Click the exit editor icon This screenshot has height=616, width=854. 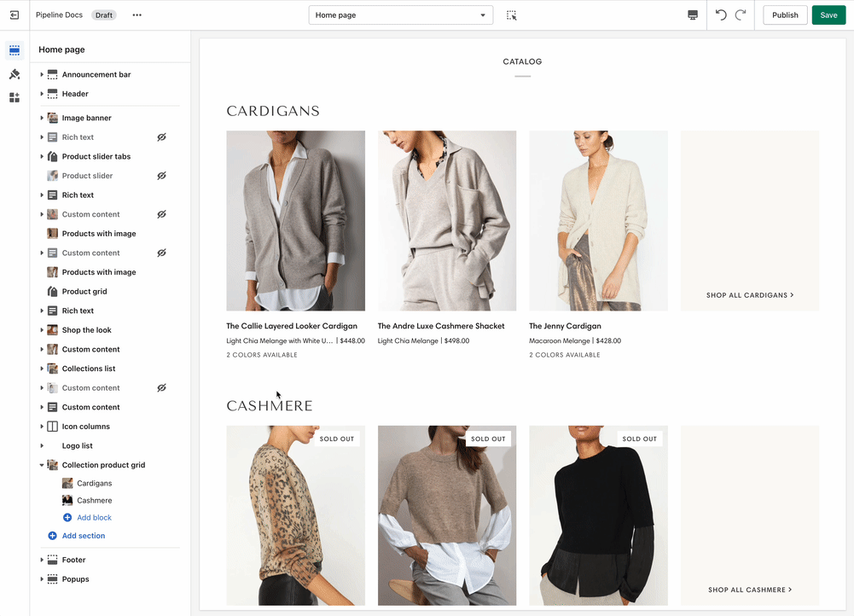pos(15,15)
